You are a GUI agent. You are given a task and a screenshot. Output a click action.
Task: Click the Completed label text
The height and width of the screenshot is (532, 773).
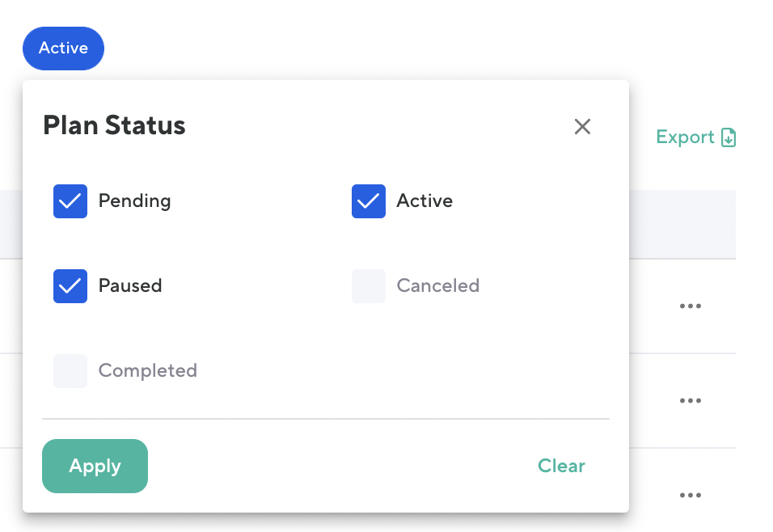(x=147, y=370)
